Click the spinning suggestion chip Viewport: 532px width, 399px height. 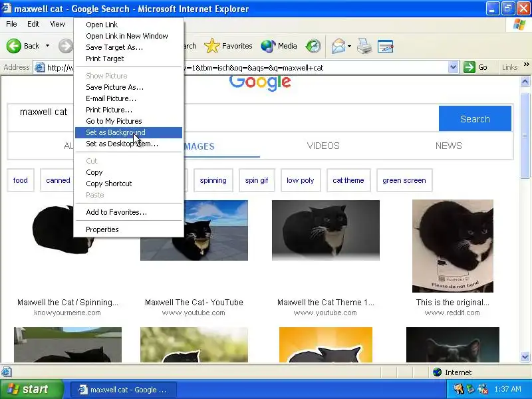tap(213, 180)
